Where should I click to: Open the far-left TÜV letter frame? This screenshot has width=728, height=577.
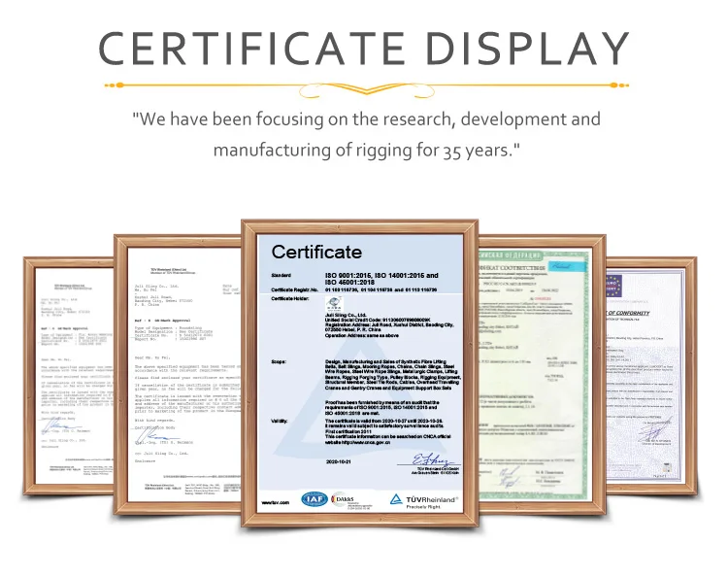pos(69,376)
